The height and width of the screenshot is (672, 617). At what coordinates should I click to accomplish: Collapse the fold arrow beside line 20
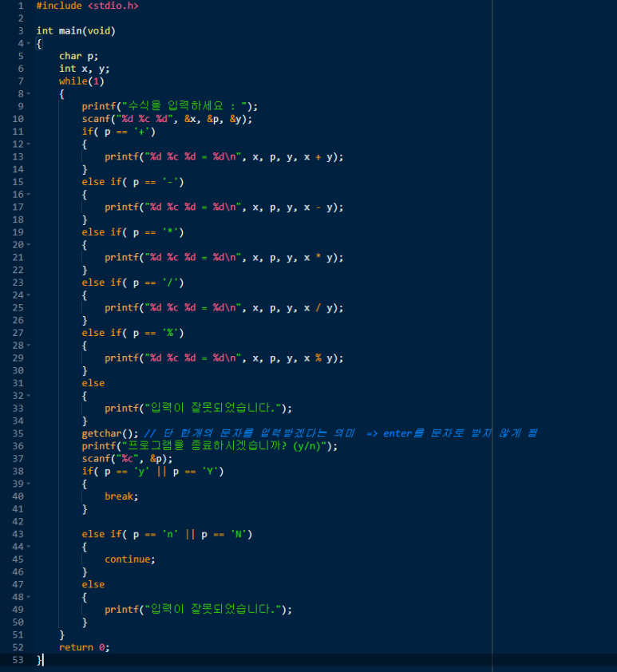tap(28, 245)
